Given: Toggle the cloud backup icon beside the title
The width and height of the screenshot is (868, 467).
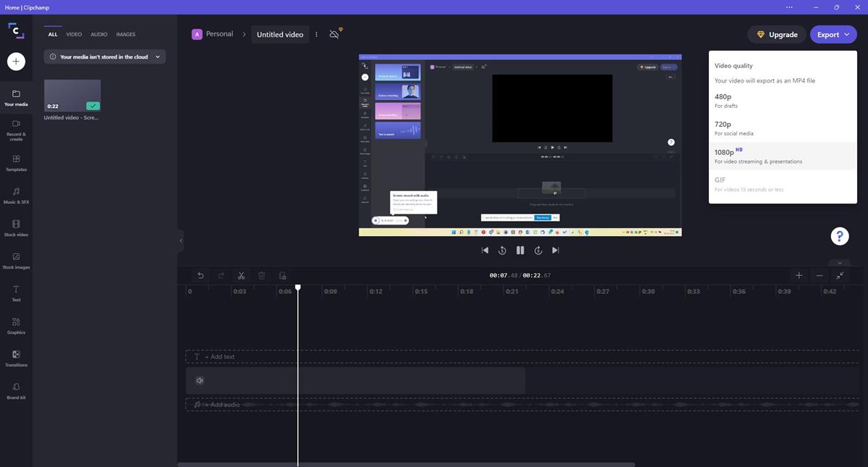Looking at the screenshot, I should coord(333,33).
